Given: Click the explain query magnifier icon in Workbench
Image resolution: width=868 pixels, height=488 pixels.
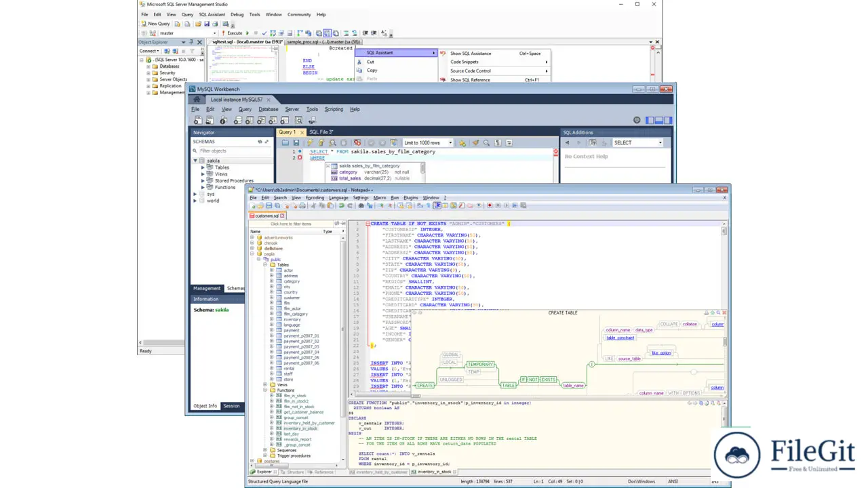Looking at the screenshot, I should coord(332,142).
